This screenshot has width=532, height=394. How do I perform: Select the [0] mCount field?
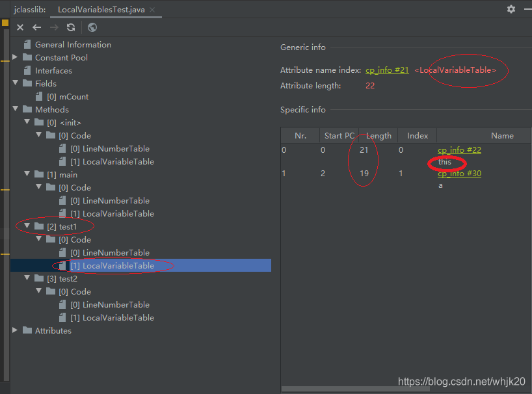[x=68, y=97]
